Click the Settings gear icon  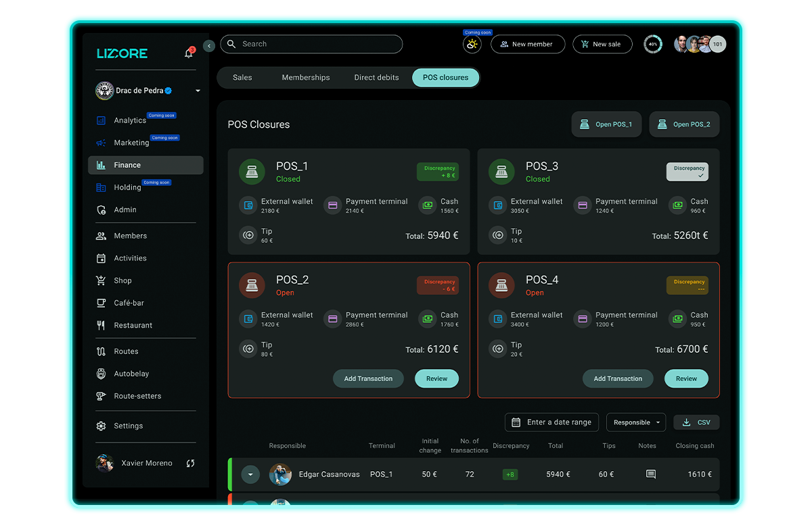[101, 426]
